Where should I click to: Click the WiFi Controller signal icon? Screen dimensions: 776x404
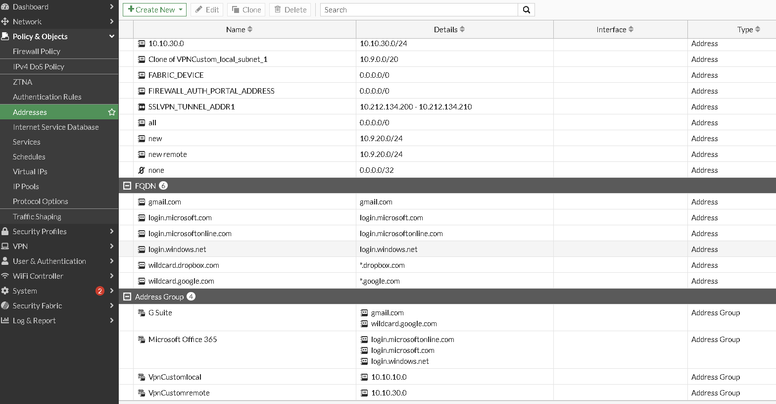click(5, 276)
